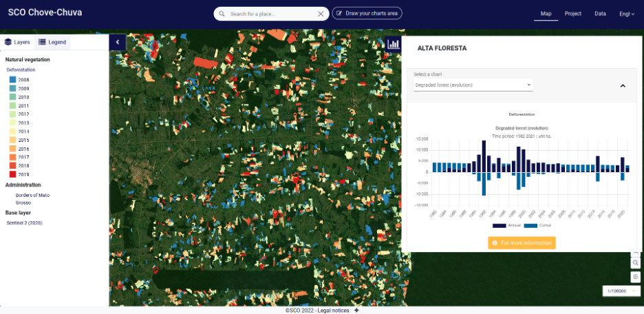Switch to the Layers tab
This screenshot has width=644, height=314.
click(x=17, y=42)
